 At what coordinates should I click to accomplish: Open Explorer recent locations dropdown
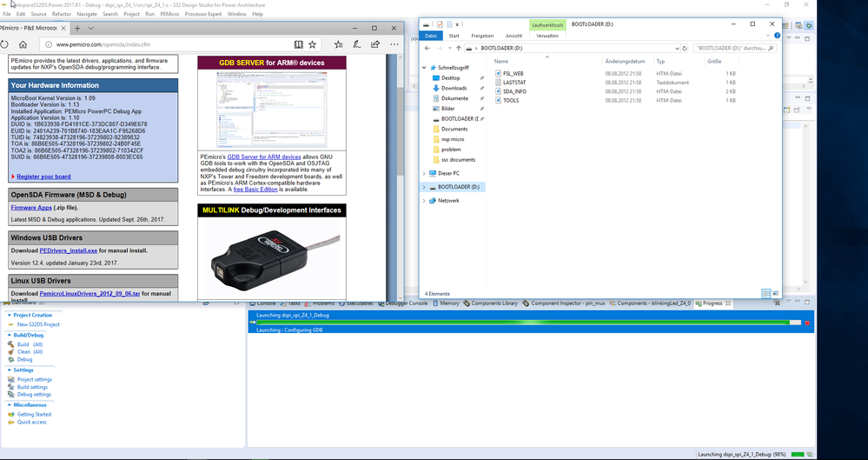coord(449,48)
